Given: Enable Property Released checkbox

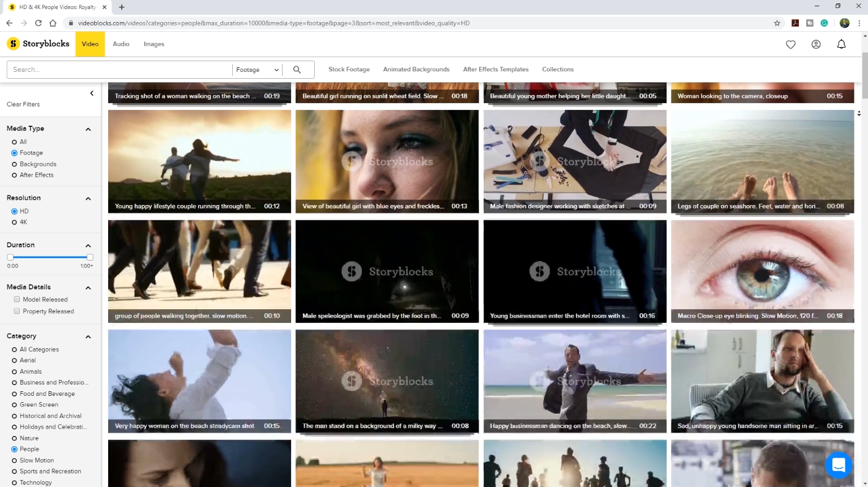Looking at the screenshot, I should 17,311.
